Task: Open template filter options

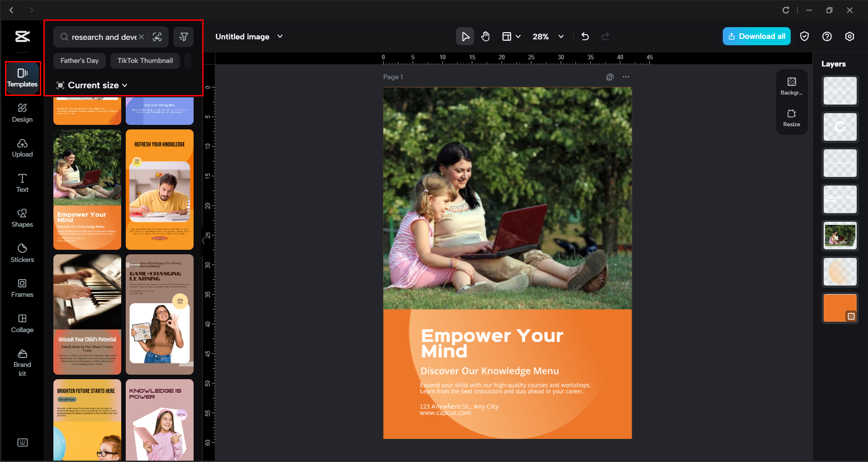Action: click(183, 37)
